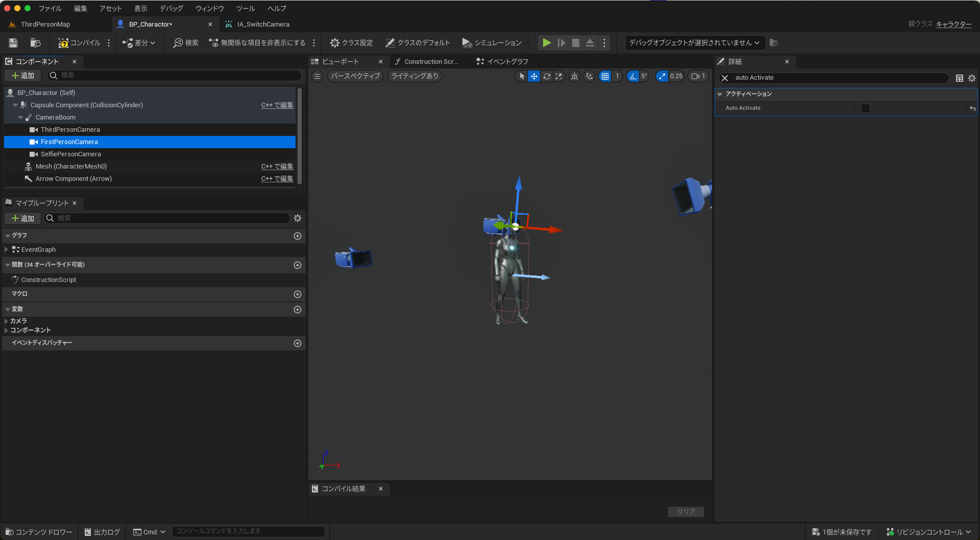Collapse the CameraBoom component tree
Image resolution: width=980 pixels, height=540 pixels.
pyautogui.click(x=20, y=117)
